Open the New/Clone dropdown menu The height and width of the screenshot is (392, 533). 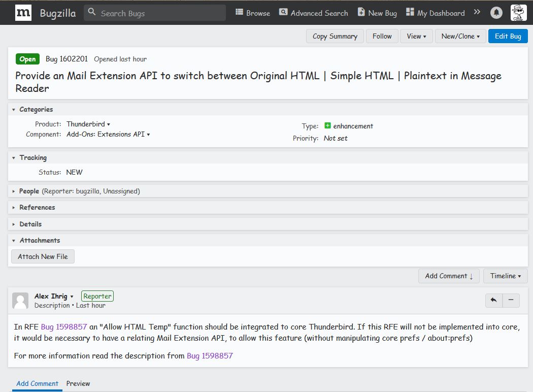tap(460, 36)
